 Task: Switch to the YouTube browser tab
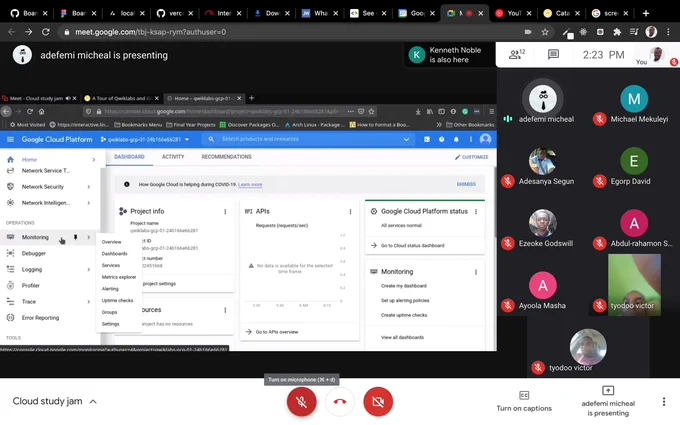[x=514, y=13]
